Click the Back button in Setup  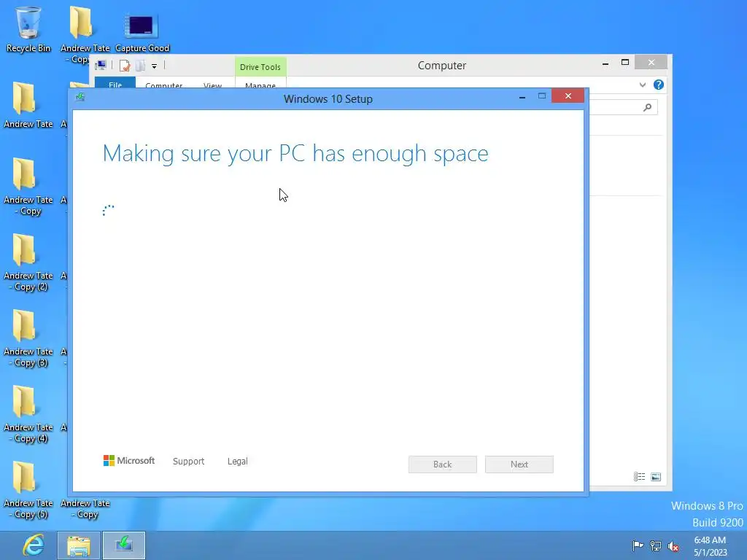[443, 464]
